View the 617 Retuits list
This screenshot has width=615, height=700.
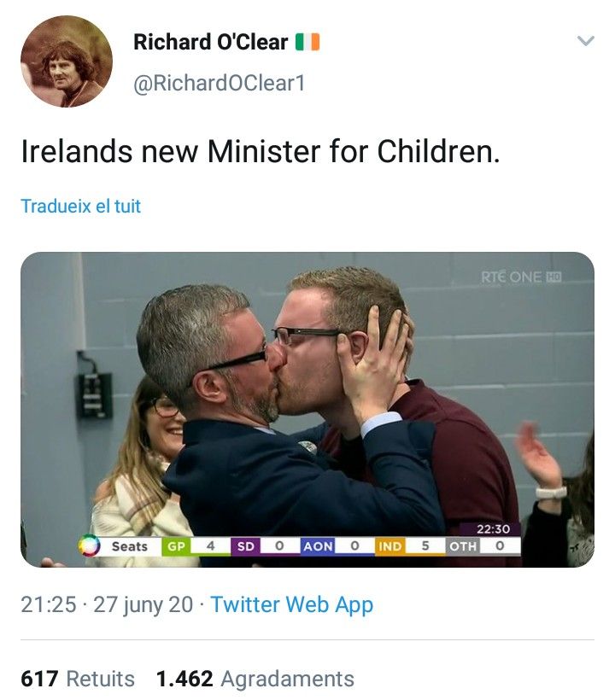point(78,679)
